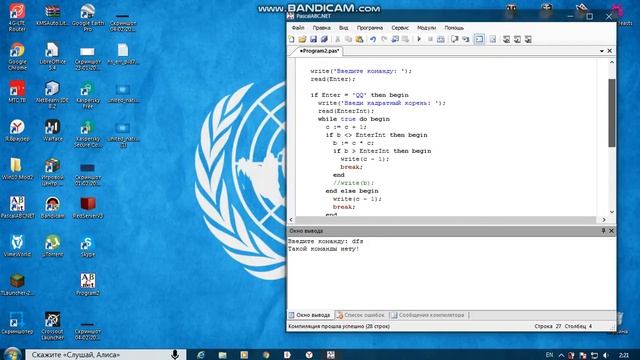Viewport: 640px width, 360px height.
Task: Open KMSAuto Lite desktop icon
Action: click(52, 16)
